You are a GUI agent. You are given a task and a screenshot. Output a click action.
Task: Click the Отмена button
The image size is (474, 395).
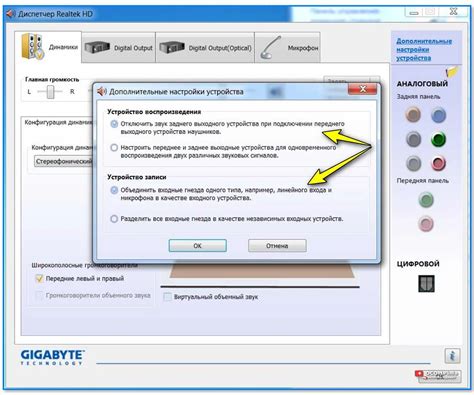[x=277, y=246]
